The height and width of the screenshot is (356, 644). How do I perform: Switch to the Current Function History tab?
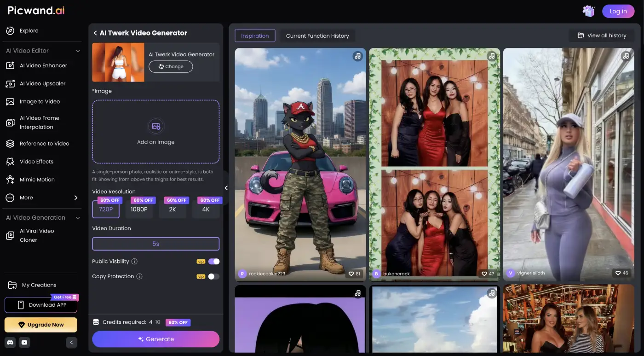[317, 35]
